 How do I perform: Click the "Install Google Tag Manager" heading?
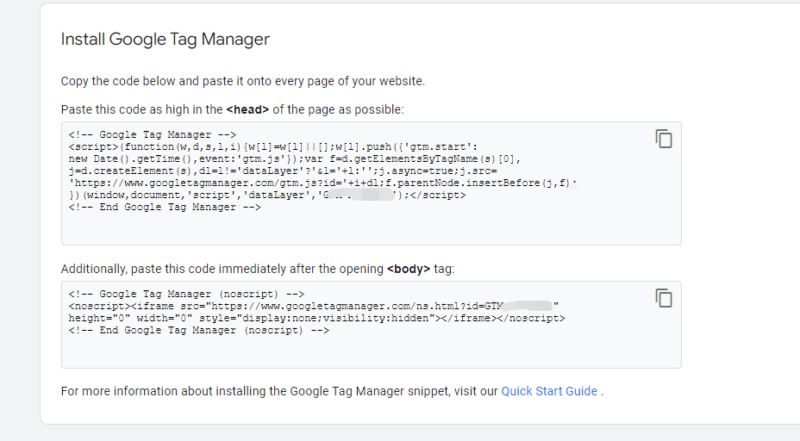tap(166, 40)
